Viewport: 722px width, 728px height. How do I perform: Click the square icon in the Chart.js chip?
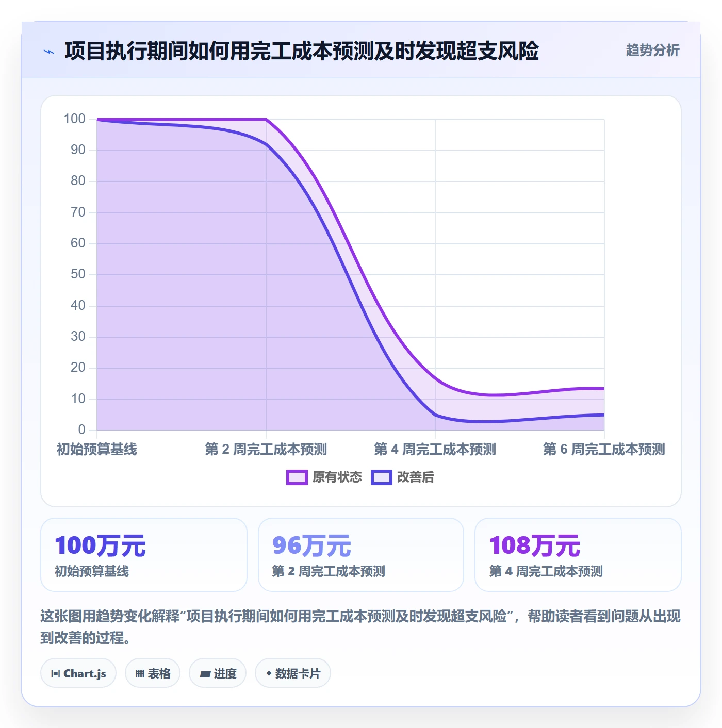pos(56,674)
